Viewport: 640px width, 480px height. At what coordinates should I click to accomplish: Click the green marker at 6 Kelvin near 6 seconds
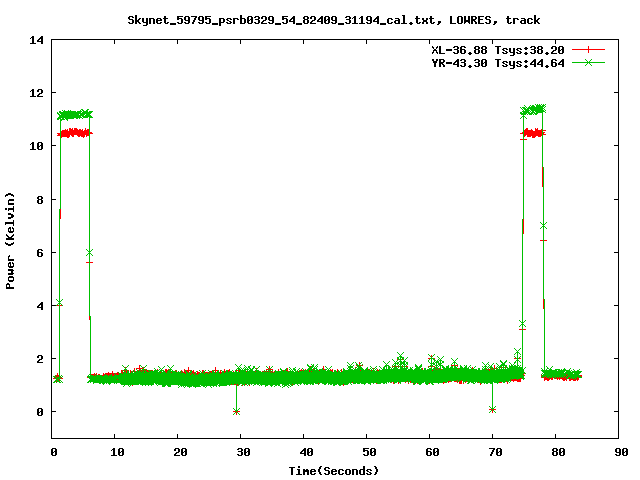[x=89, y=253]
